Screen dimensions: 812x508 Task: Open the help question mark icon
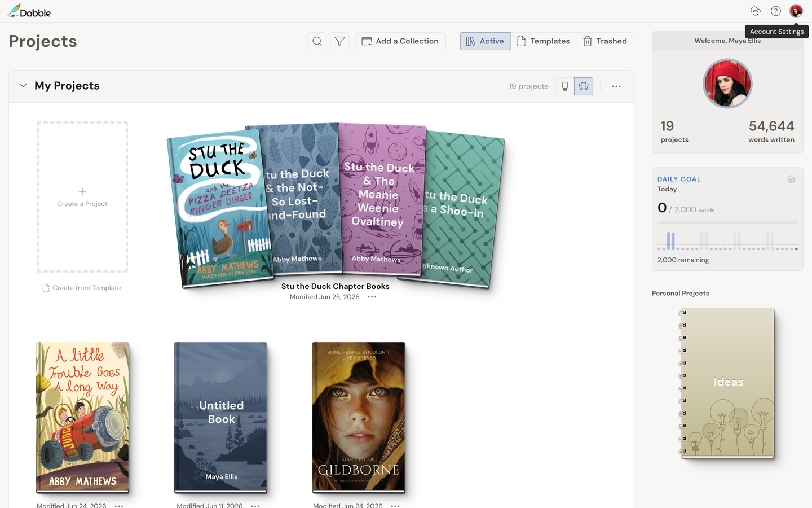(x=776, y=11)
